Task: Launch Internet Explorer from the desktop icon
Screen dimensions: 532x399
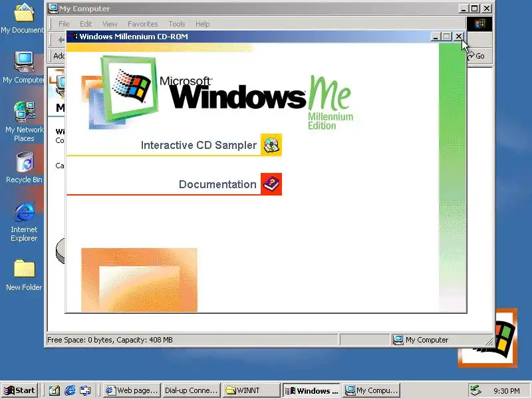Action: [24, 222]
